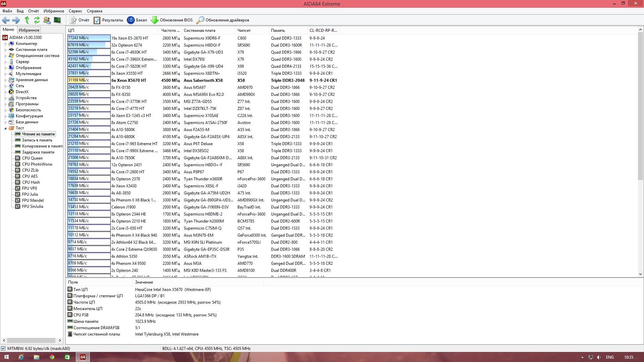Image resolution: width=644 pixels, height=362 pixels.
Task: Click the Обновления BIOS green arrow
Action: pyautogui.click(x=154, y=20)
